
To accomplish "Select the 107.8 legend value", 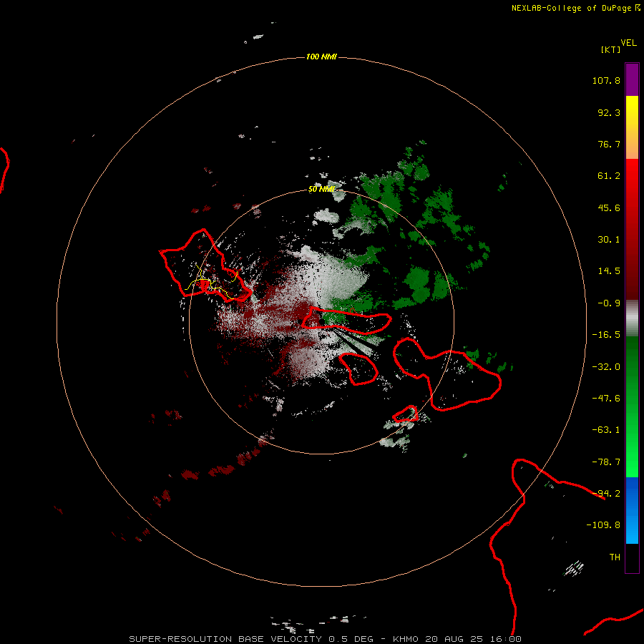I will pos(606,80).
